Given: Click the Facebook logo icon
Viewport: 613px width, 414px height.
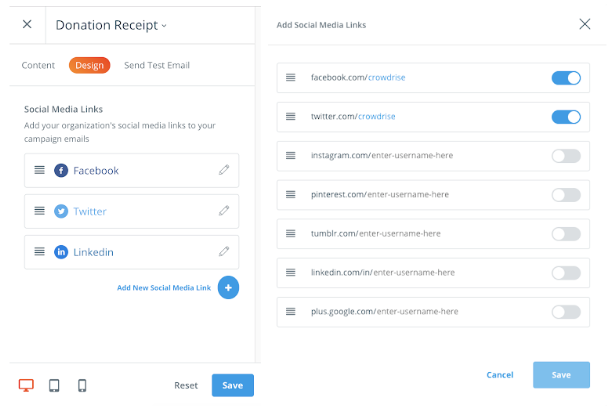Looking at the screenshot, I should pos(61,170).
